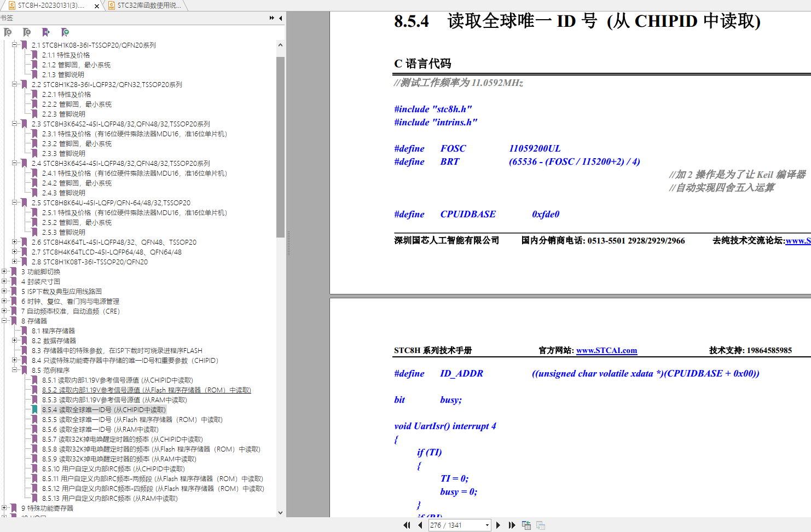Click bookmark icon of 2.5.3 管脚说明
Screen dimensions: 811x532
pyautogui.click(x=35, y=232)
